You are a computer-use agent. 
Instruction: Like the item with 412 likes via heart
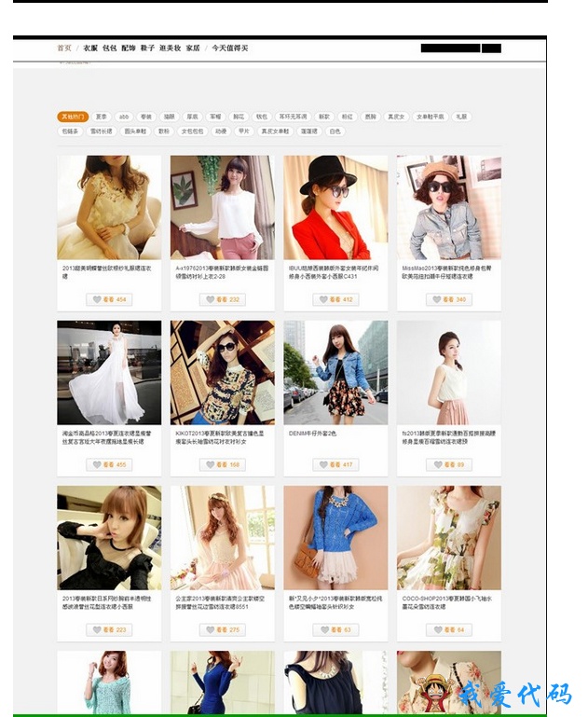[323, 299]
